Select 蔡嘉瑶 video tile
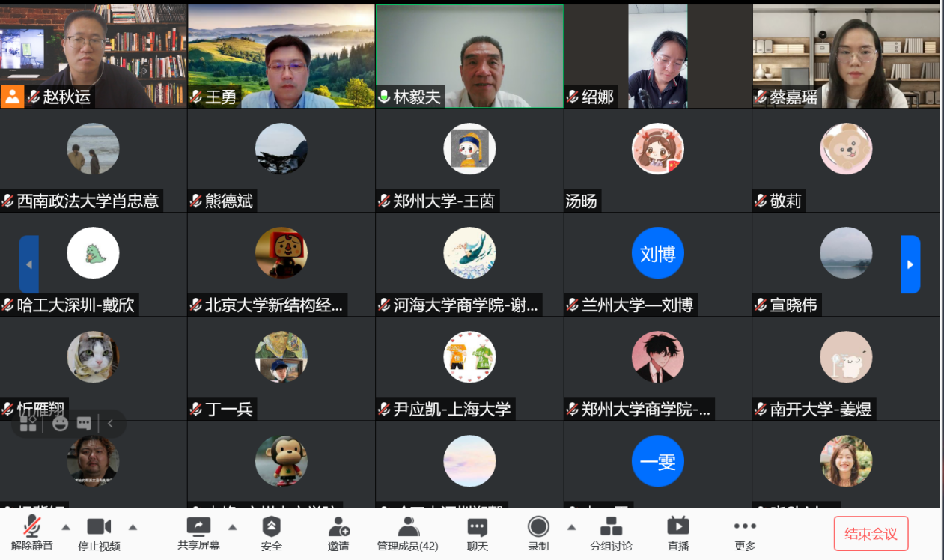 tap(846, 56)
